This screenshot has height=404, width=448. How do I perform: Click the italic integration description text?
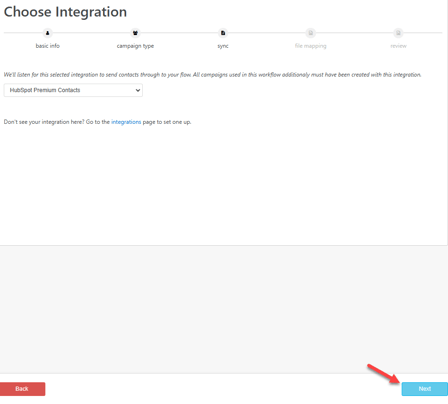coord(212,75)
